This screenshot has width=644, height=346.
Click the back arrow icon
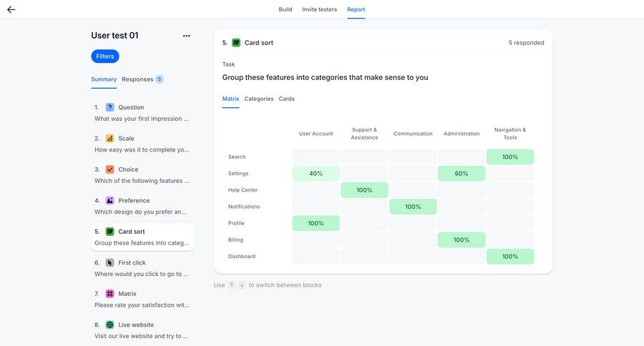(11, 9)
